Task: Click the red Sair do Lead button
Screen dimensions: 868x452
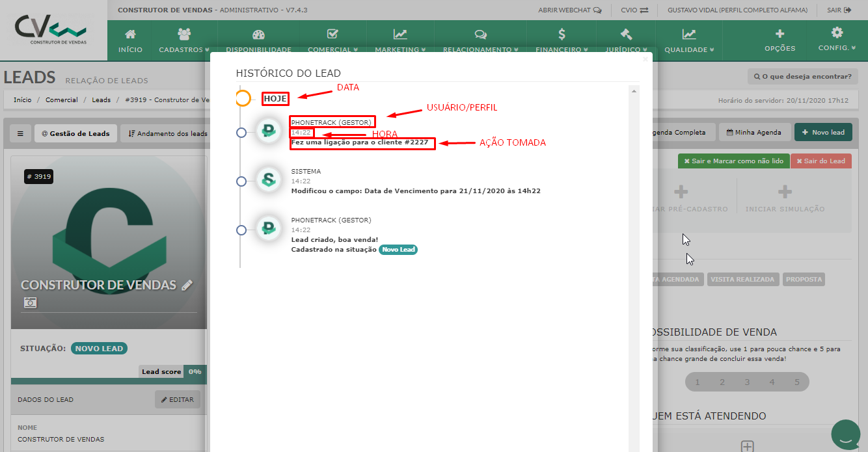Action: click(x=821, y=161)
